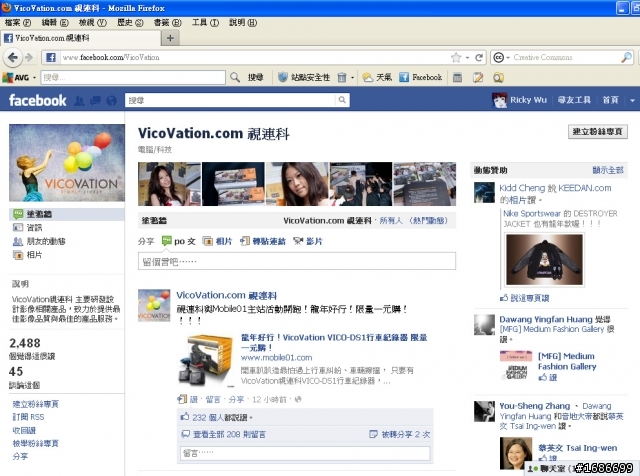The width and height of the screenshot is (640, 476).
Task: Open 檢視 (V) menu
Action: click(93, 23)
